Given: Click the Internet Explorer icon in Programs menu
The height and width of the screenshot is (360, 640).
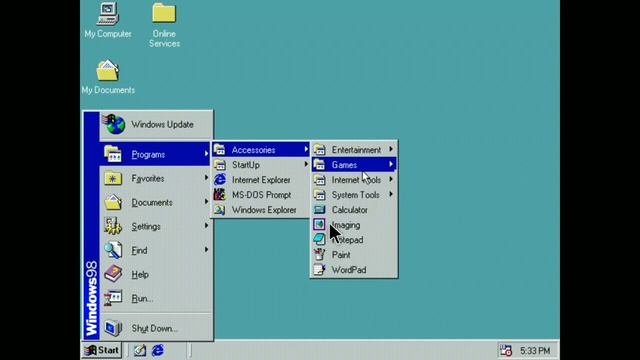Looking at the screenshot, I should click(x=220, y=180).
